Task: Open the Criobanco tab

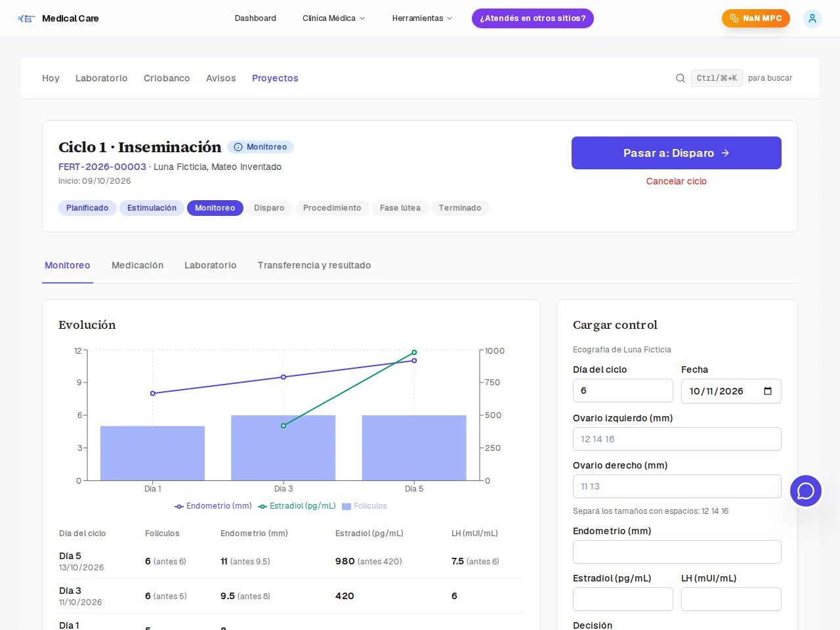Action: pos(167,78)
